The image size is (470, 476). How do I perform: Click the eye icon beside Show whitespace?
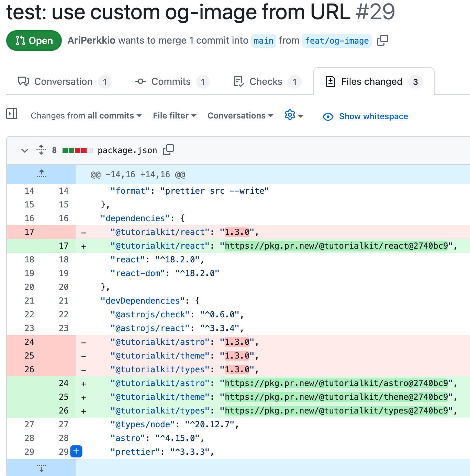point(328,117)
